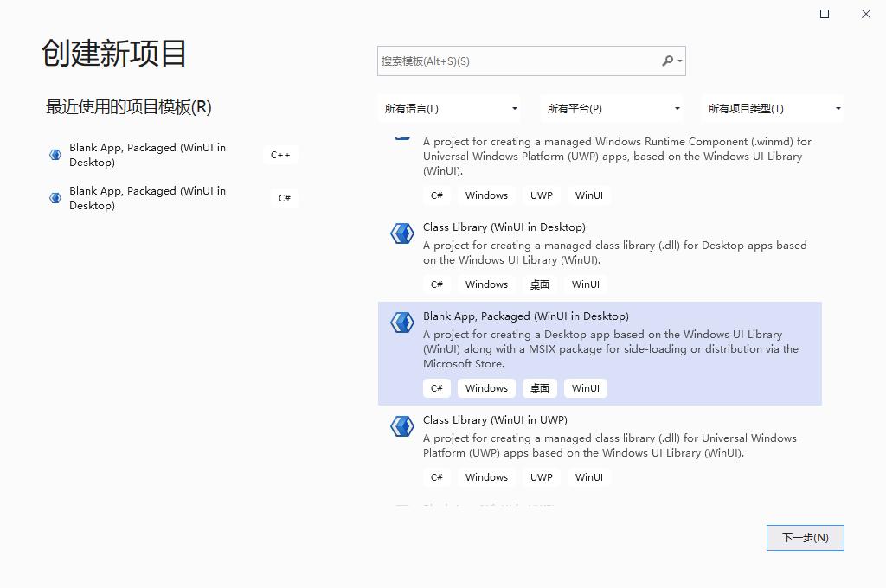Image resolution: width=886 pixels, height=588 pixels.
Task: Click the 下一步(N) button
Action: pos(805,537)
